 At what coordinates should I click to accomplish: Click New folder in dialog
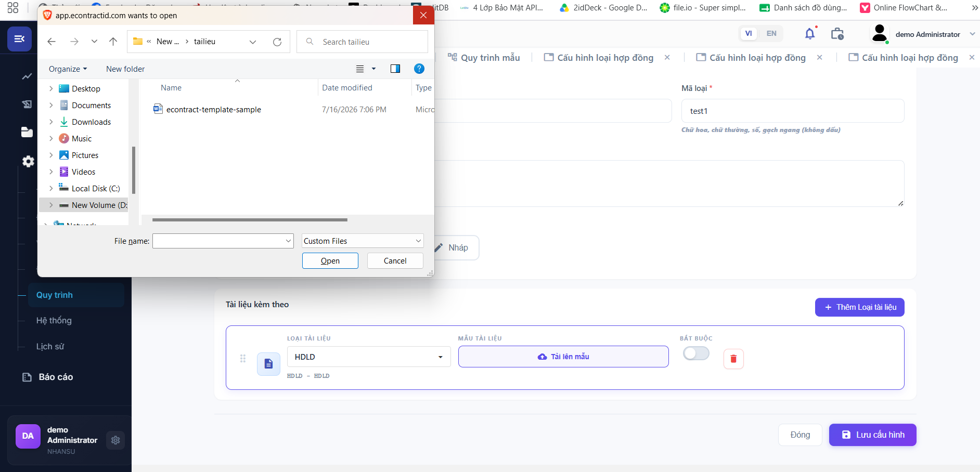pos(125,69)
